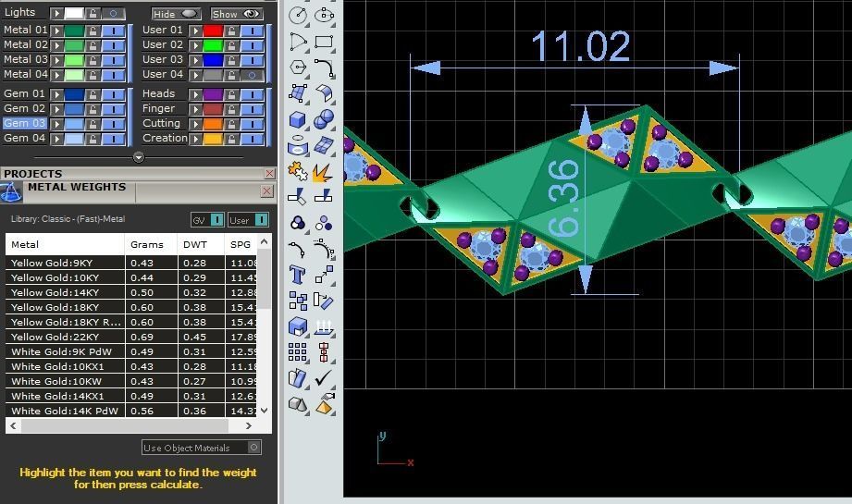Image resolution: width=852 pixels, height=504 pixels.
Task: Expand Lights layer arrow
Action: (x=56, y=14)
